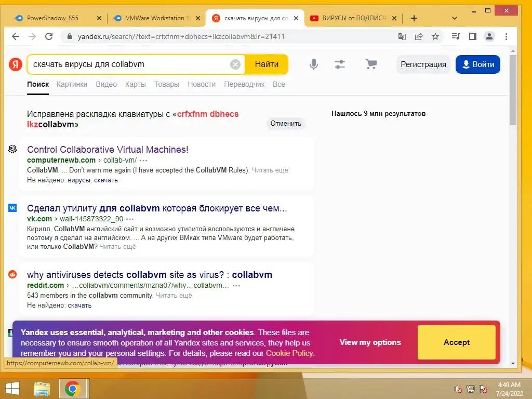Open the Все categories menu
Viewport: 532px width, 399px height.
(279, 85)
